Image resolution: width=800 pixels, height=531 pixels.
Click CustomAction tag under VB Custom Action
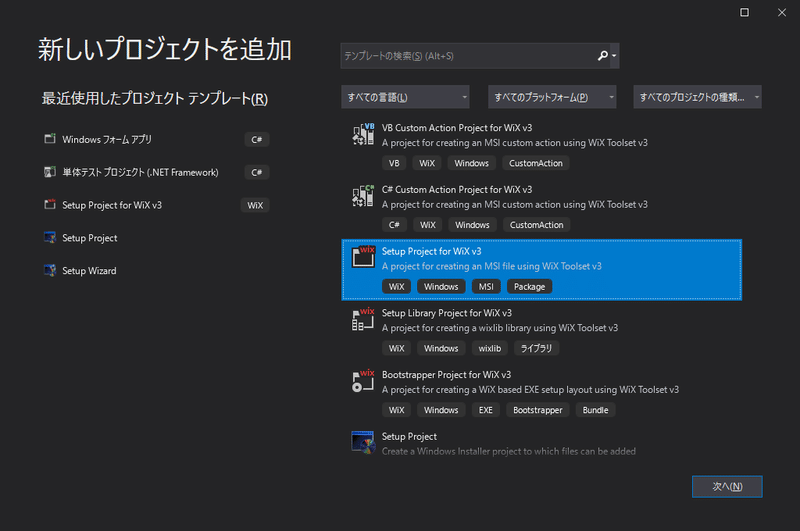(536, 163)
